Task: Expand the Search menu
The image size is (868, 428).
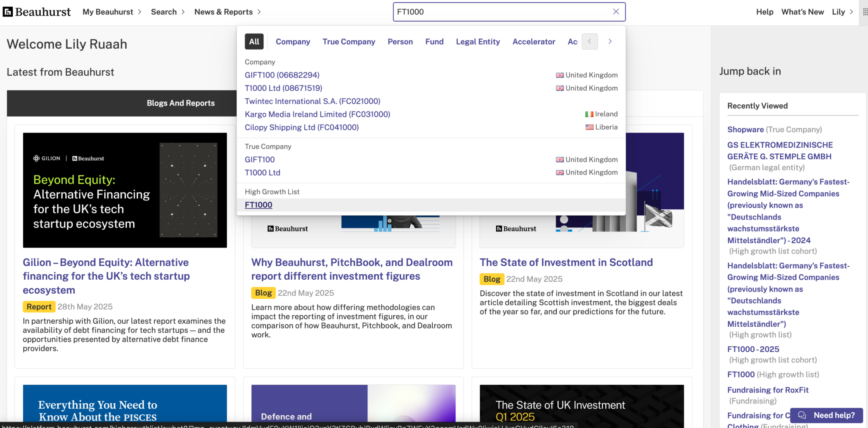Action: [x=168, y=12]
